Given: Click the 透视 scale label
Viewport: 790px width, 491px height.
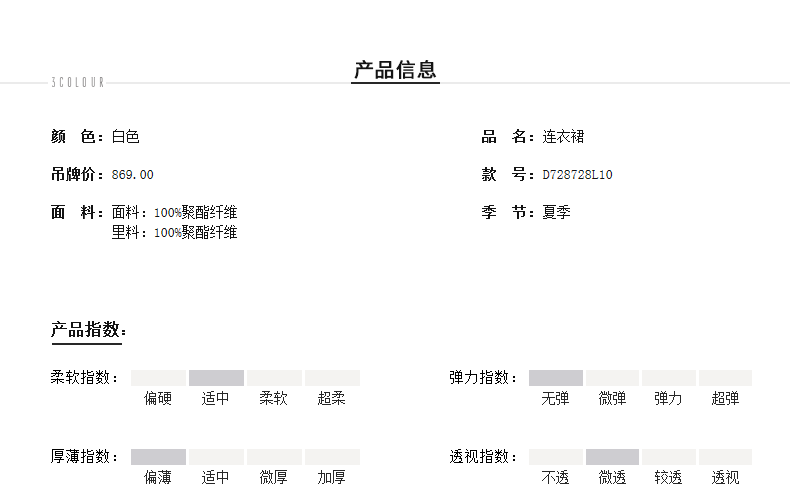Looking at the screenshot, I should 725,477.
